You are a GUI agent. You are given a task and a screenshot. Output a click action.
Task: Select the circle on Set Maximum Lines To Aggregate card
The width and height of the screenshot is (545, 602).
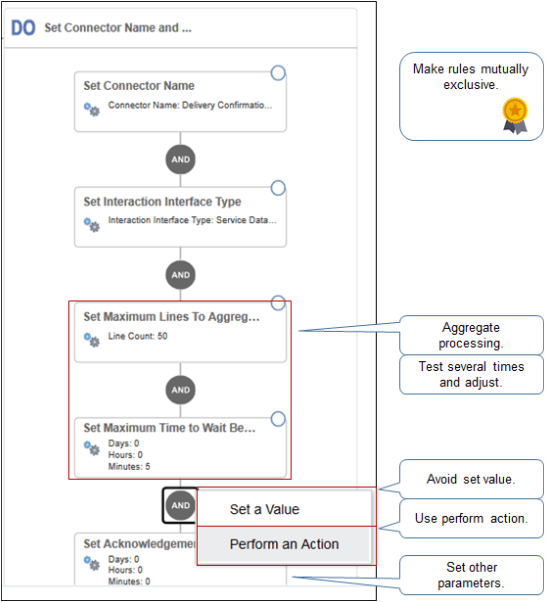278,303
